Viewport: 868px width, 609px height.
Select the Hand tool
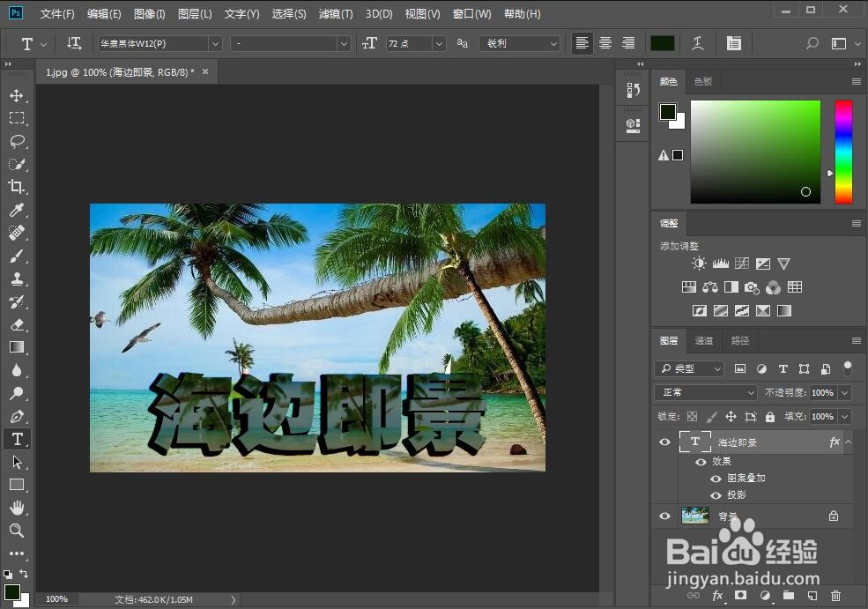[x=17, y=508]
